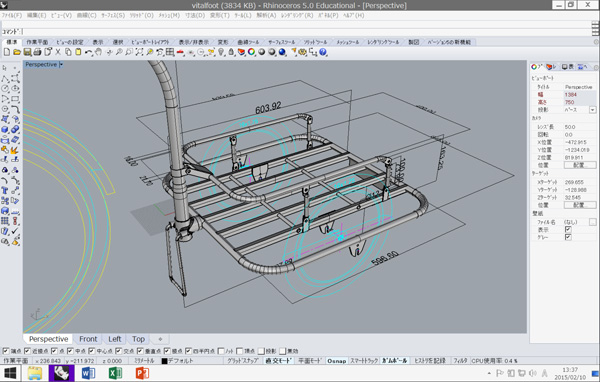Click the target 位置 配置... button
Screen dimensions: 600x382
point(580,205)
